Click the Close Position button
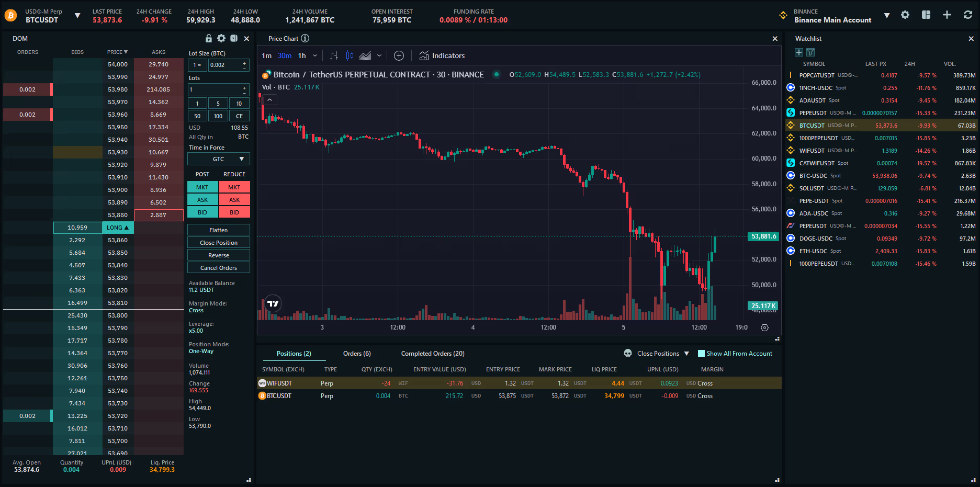Screen dimensions: 980x487 tap(219, 243)
